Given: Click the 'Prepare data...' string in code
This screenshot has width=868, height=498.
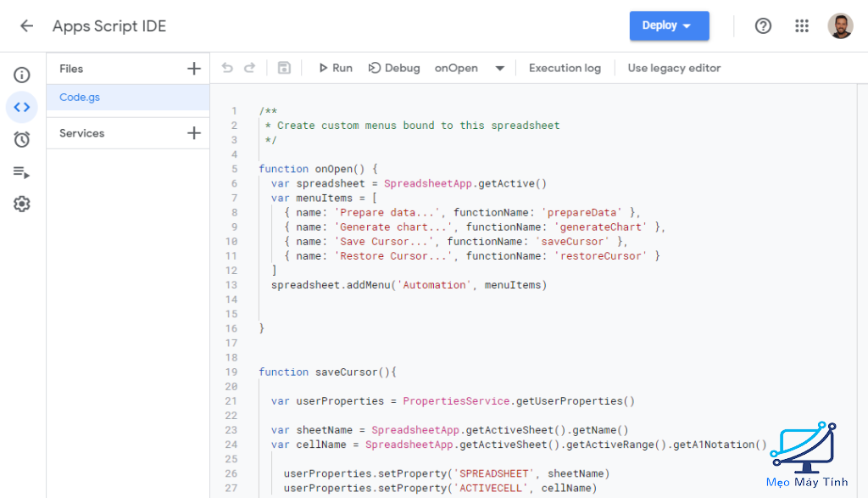Looking at the screenshot, I should coord(387,212).
